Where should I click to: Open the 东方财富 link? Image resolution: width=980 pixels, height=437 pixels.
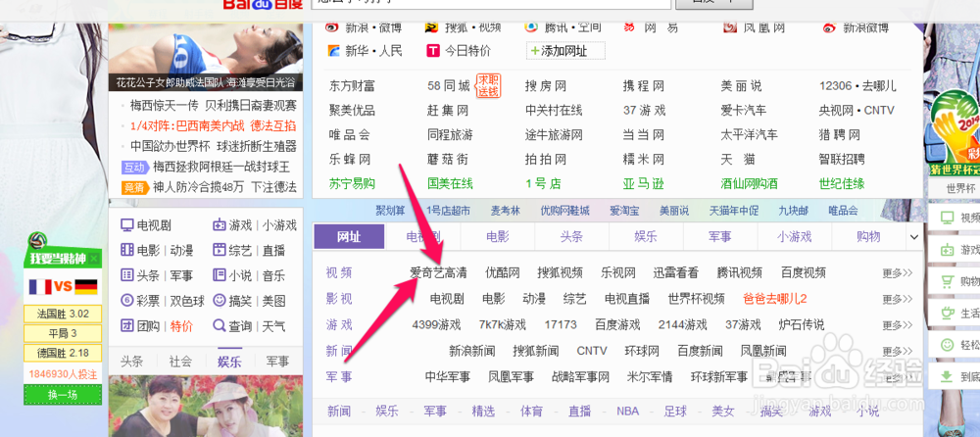tap(352, 85)
